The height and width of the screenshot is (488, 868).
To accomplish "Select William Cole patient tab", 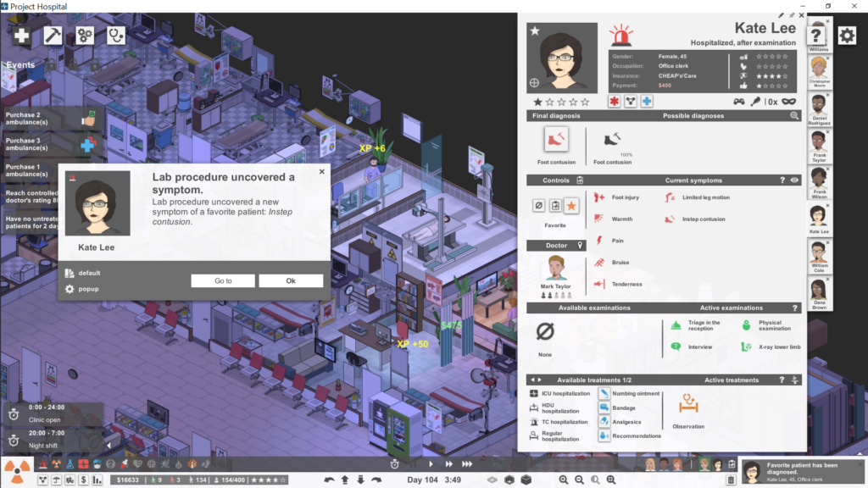I will tap(819, 257).
